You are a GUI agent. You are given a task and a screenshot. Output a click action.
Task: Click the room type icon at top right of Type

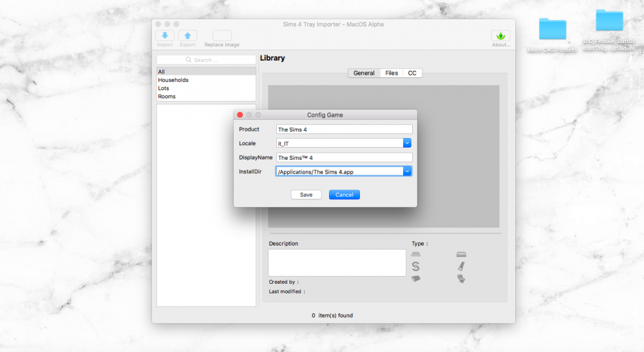pos(461,254)
